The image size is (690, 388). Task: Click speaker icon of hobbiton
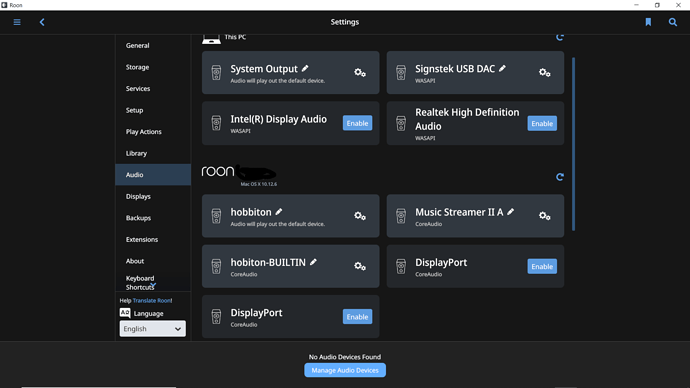[x=216, y=216]
